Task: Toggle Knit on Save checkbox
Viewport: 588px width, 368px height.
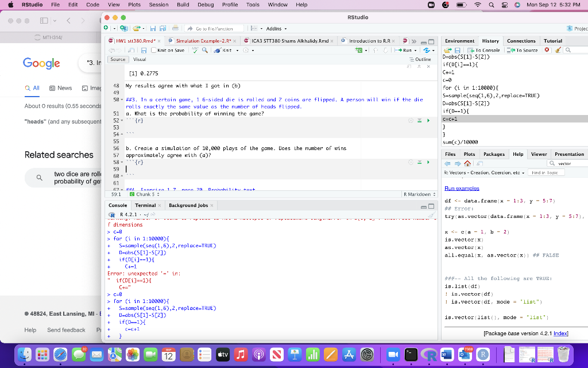Action: (153, 51)
